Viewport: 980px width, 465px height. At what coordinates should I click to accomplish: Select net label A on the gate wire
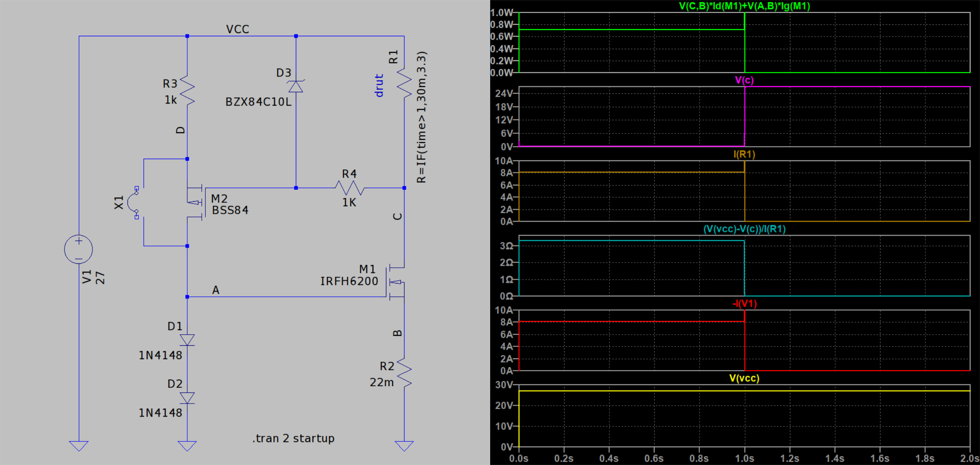pyautogui.click(x=216, y=290)
